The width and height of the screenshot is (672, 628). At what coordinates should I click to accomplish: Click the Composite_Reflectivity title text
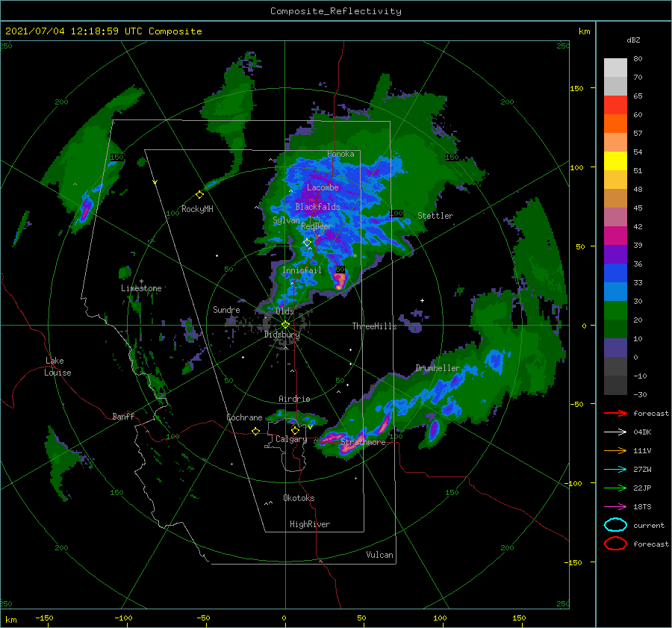pos(336,11)
